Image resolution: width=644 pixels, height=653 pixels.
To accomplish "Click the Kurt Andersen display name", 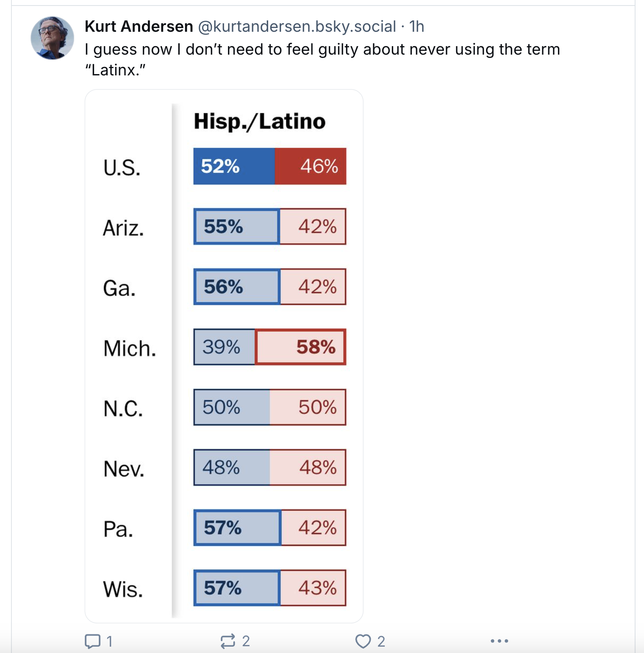I will [x=139, y=26].
